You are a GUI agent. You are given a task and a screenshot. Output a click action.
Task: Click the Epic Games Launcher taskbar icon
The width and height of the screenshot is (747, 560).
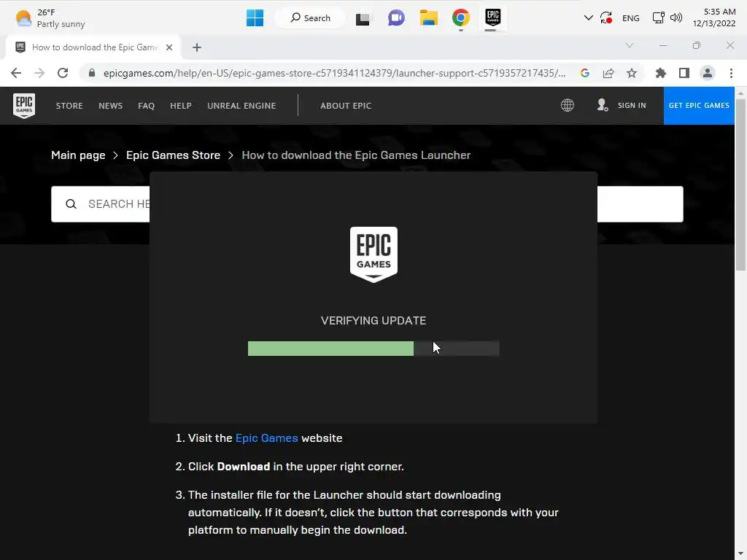[x=492, y=18]
